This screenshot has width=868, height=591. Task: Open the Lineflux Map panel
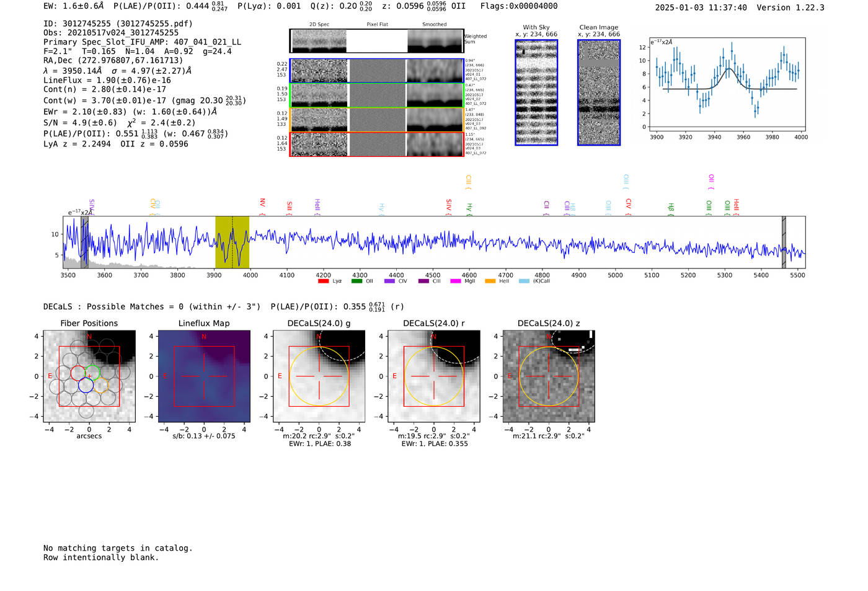204,376
